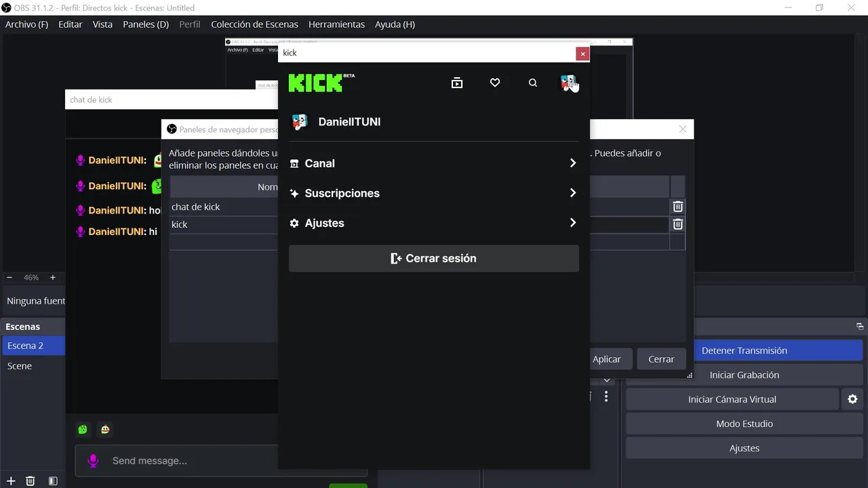Image resolution: width=868 pixels, height=488 pixels.
Task: Open the Kick following heart icon
Action: tap(495, 83)
